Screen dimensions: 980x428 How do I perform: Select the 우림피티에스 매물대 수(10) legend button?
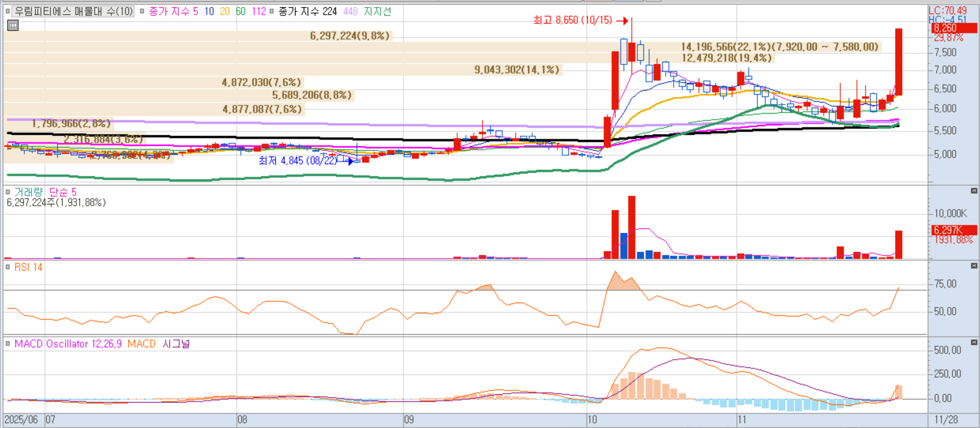click(x=73, y=11)
